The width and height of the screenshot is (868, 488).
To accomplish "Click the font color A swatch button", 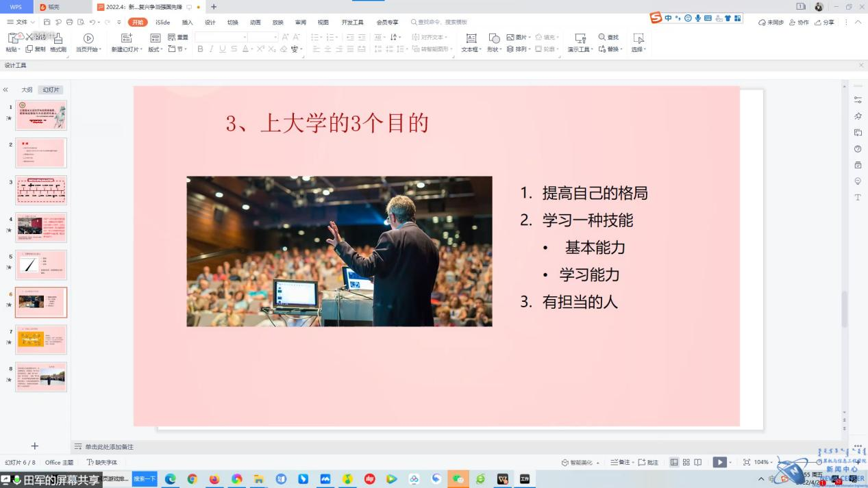I will pos(245,49).
